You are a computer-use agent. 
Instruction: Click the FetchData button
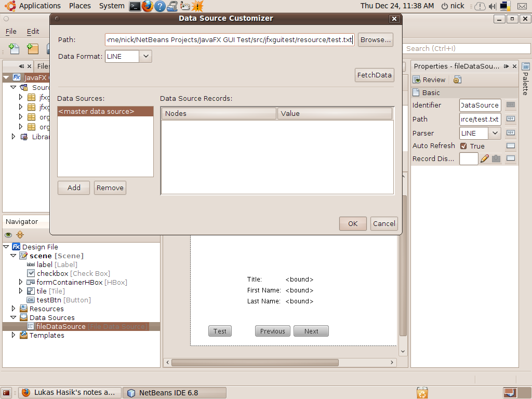(374, 75)
